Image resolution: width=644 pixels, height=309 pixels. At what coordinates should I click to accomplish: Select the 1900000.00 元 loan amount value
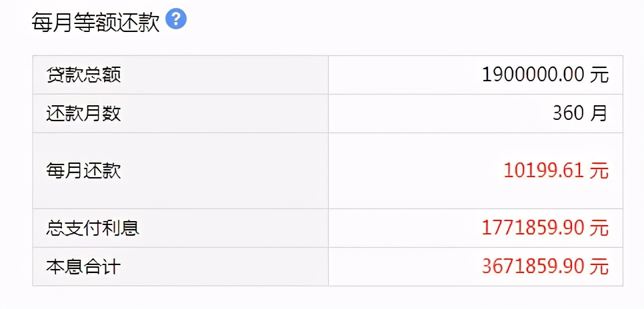545,75
